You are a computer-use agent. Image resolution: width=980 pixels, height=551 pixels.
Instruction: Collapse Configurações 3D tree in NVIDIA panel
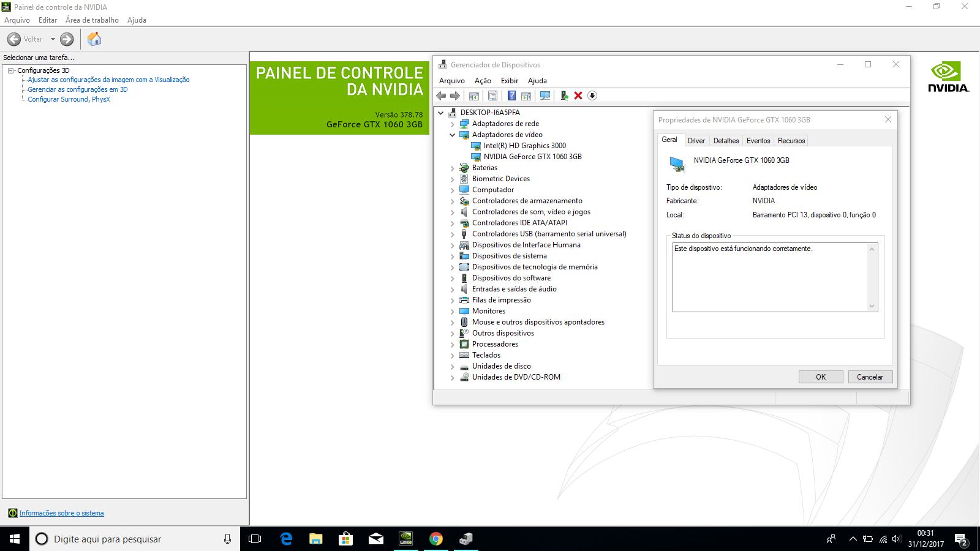coord(10,70)
